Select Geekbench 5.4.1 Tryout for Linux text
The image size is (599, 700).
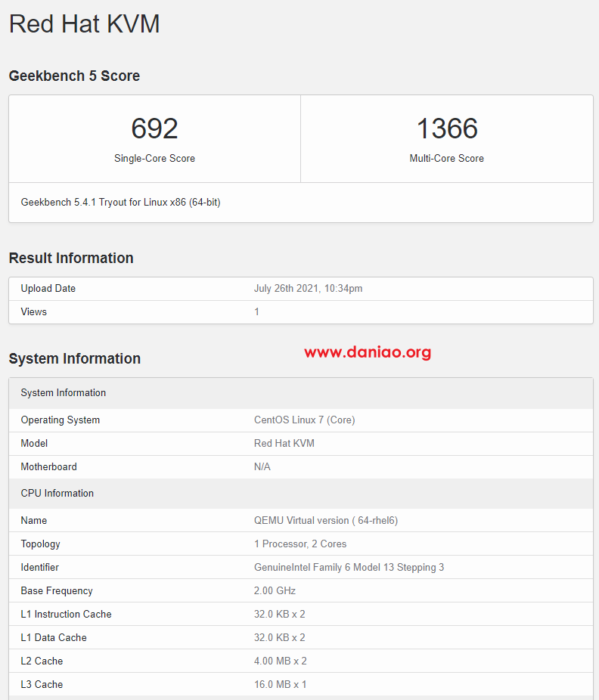120,203
